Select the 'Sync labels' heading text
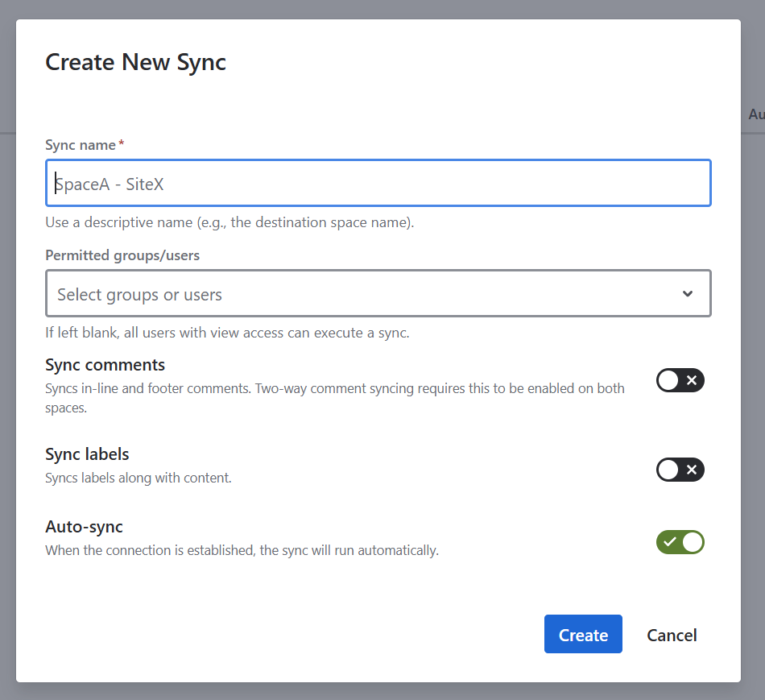Screen dimensions: 765x700 [x=87, y=454]
